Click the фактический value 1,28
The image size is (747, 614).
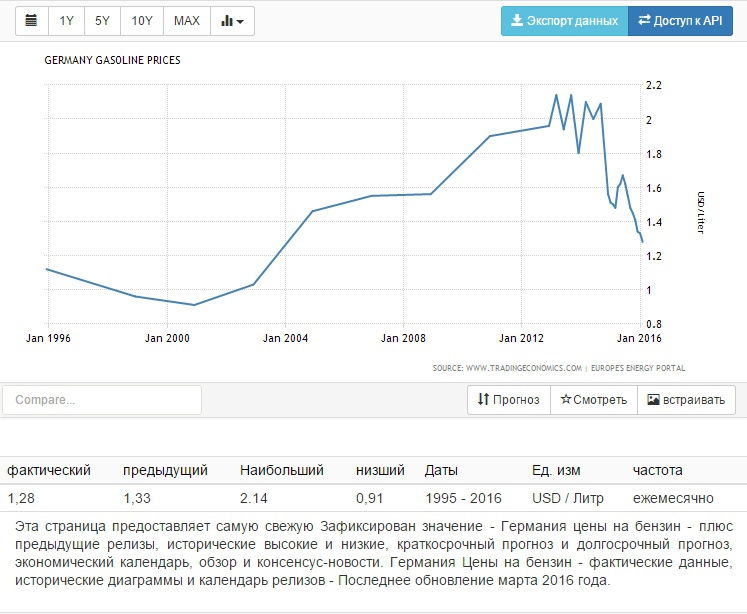click(19, 498)
